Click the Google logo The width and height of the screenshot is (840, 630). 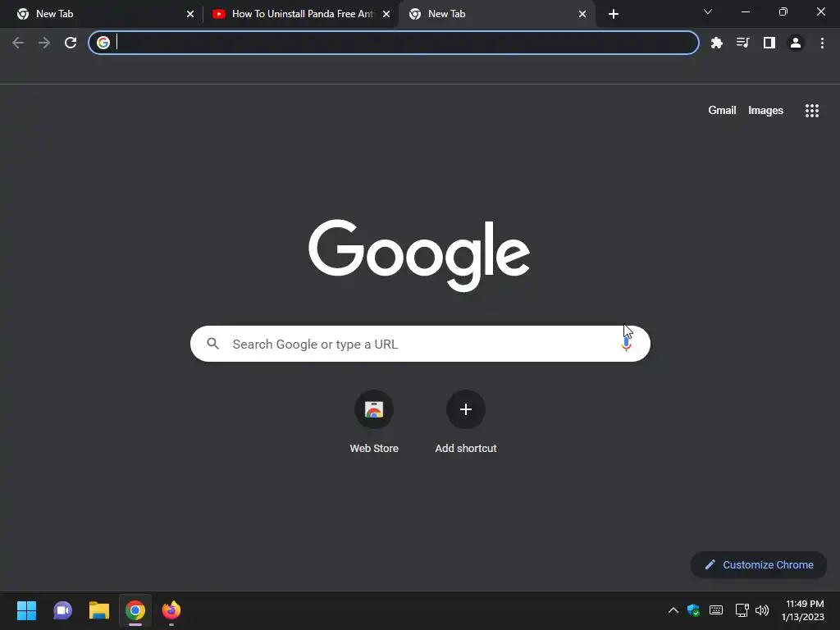[419, 255]
